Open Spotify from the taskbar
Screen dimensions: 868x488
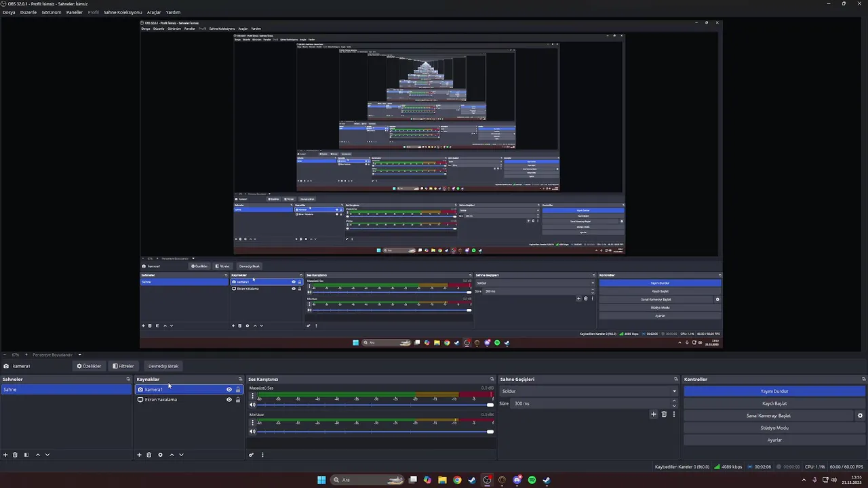532,480
